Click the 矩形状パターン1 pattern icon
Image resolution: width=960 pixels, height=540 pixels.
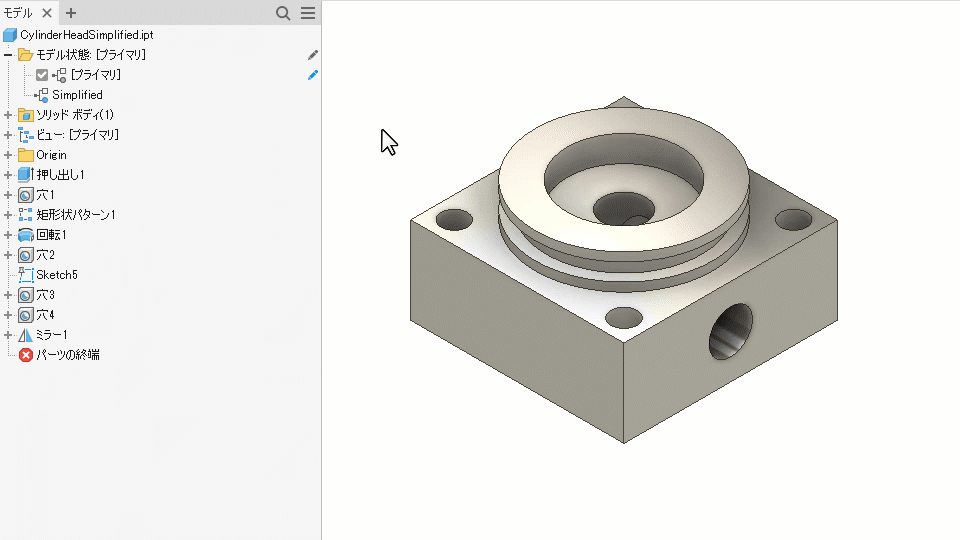25,215
